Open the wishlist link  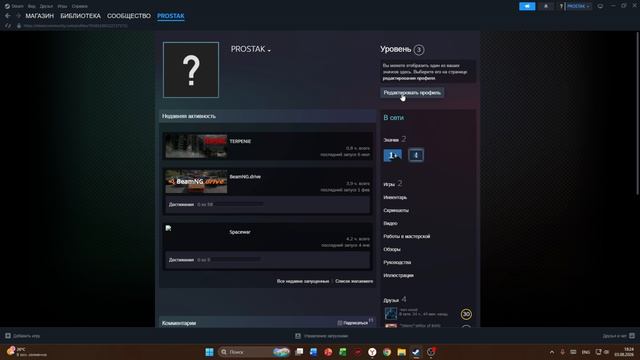coord(354,281)
